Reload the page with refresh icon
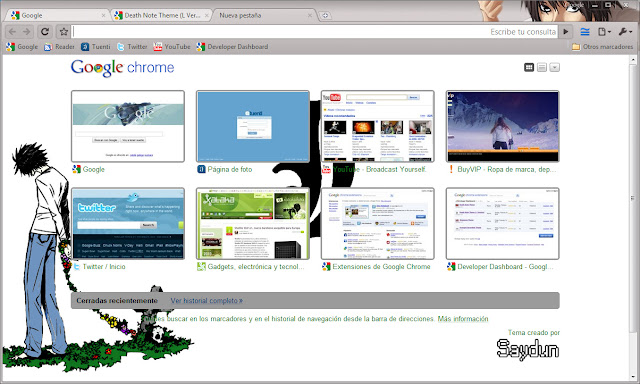Screen dimensions: 640x384 point(45,31)
